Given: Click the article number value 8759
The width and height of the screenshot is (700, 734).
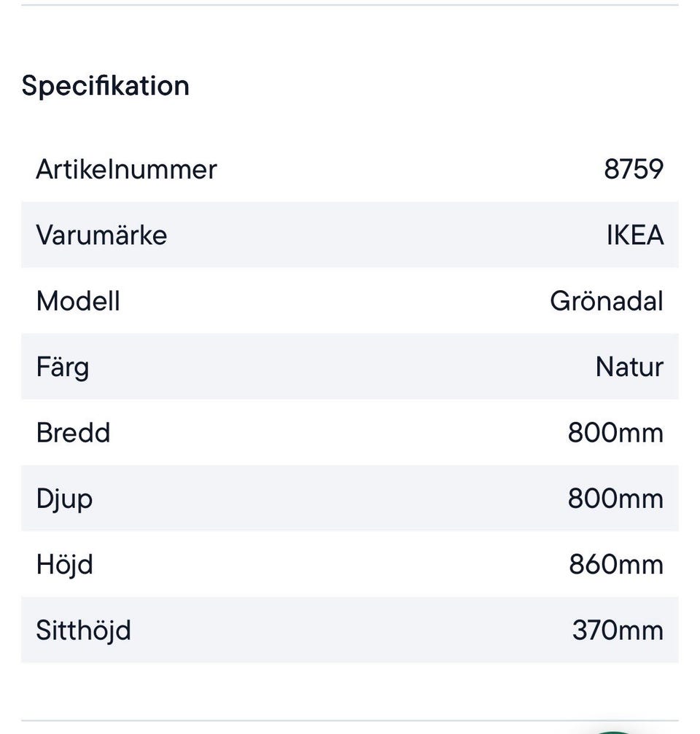Looking at the screenshot, I should click(x=634, y=169).
